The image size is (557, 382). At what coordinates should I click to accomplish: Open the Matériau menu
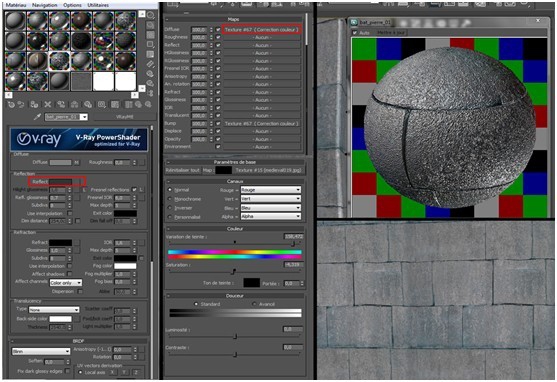(x=16, y=5)
